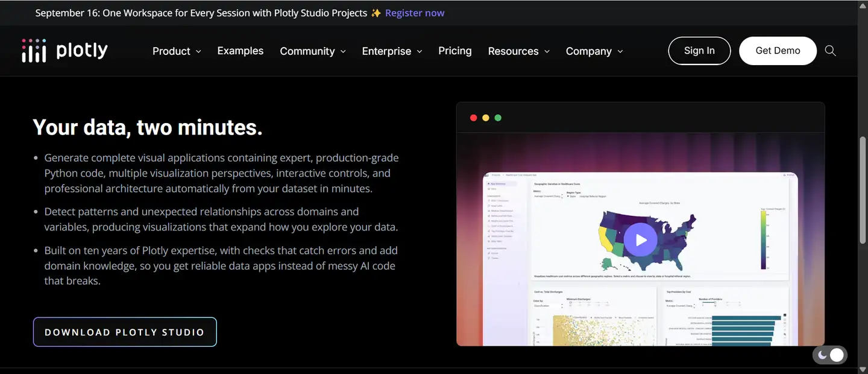Click the "Your data, two minutes." heading
868x374 pixels.
click(x=148, y=127)
